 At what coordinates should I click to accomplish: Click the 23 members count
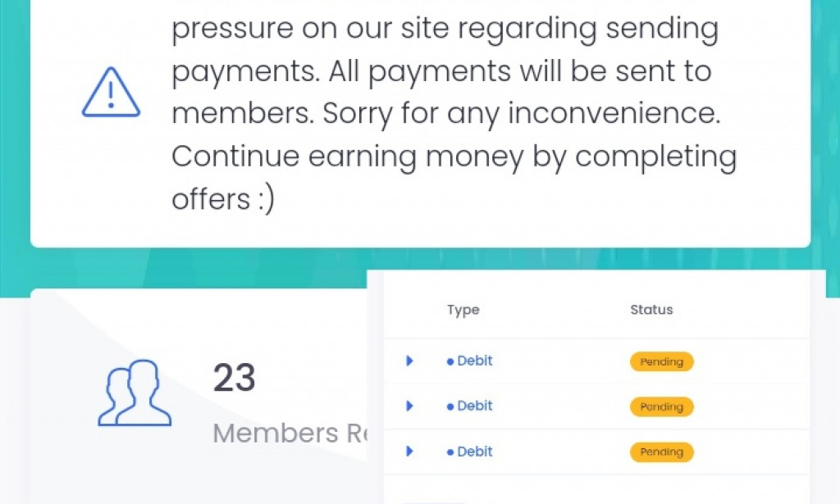click(234, 379)
